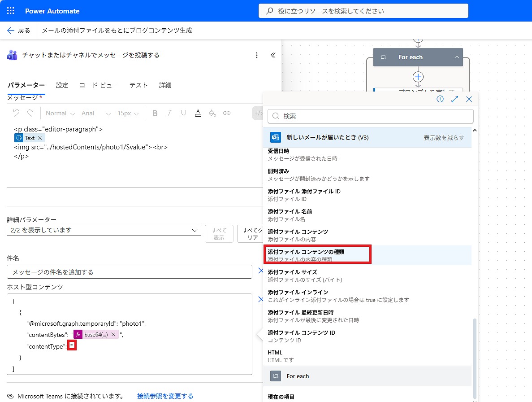Expand the dynamic content popup to fullscreen
Image resolution: width=532 pixels, height=402 pixels.
[x=454, y=99]
